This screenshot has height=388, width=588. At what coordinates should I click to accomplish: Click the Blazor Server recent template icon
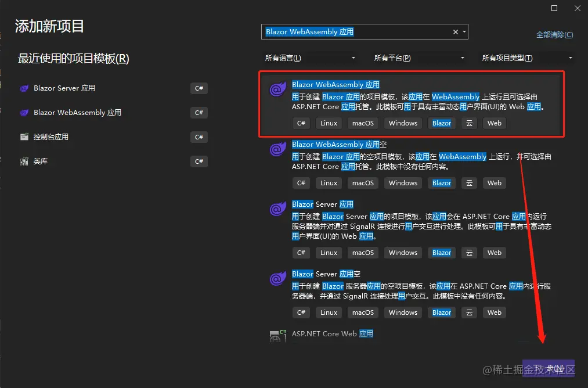click(24, 88)
